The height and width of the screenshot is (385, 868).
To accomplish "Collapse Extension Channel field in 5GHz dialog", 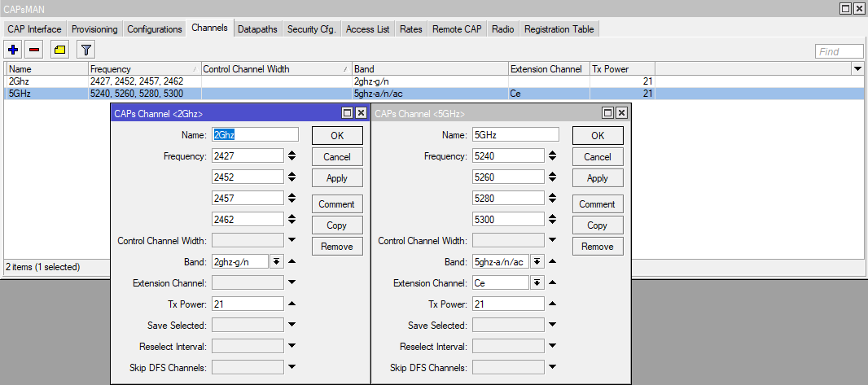I will pyautogui.click(x=552, y=282).
